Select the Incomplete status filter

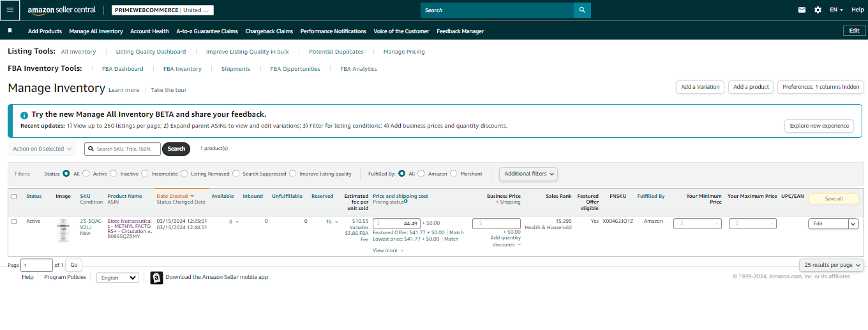tap(144, 174)
